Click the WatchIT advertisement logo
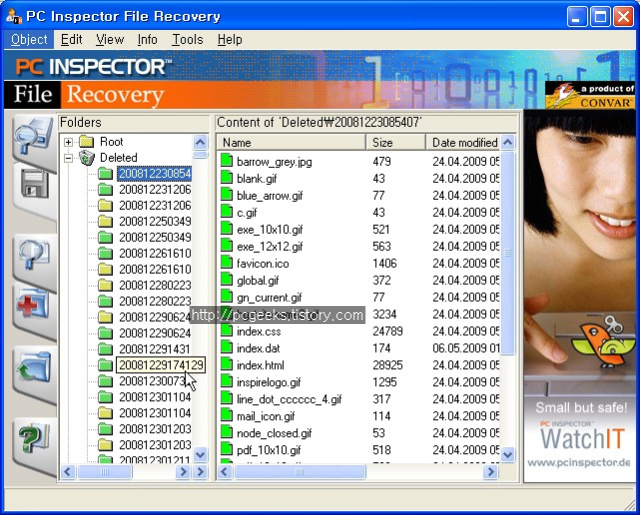The width and height of the screenshot is (640, 515). tap(582, 438)
